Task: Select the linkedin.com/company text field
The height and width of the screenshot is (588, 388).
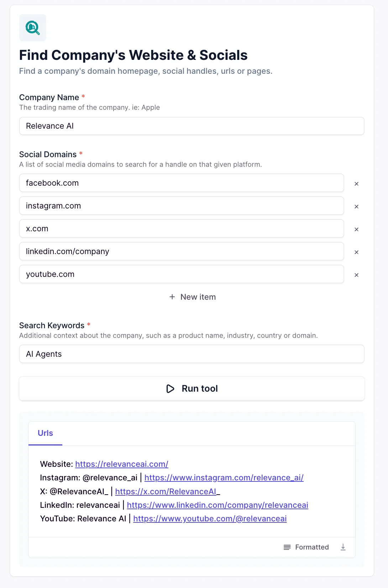Action: [182, 251]
